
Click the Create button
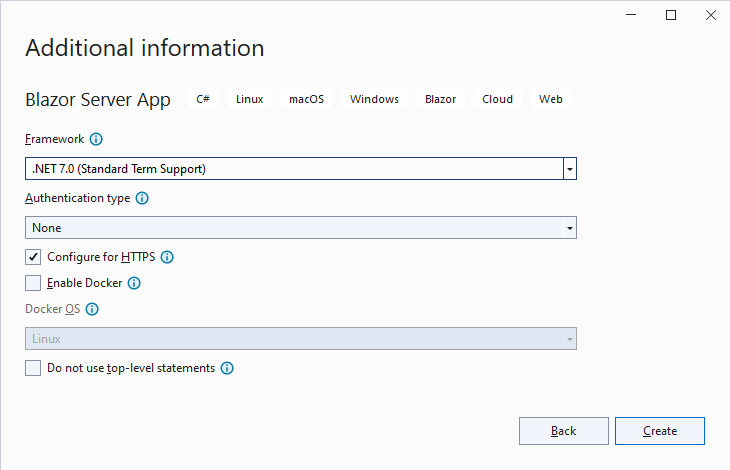660,431
